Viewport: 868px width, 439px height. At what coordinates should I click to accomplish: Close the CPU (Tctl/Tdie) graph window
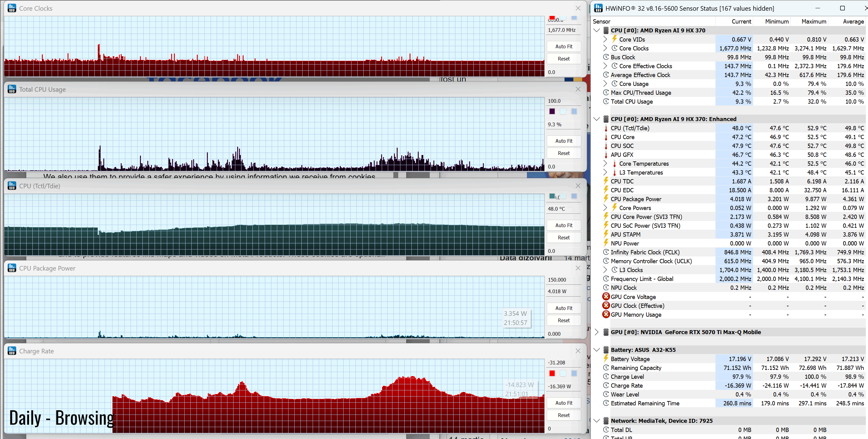click(x=578, y=186)
